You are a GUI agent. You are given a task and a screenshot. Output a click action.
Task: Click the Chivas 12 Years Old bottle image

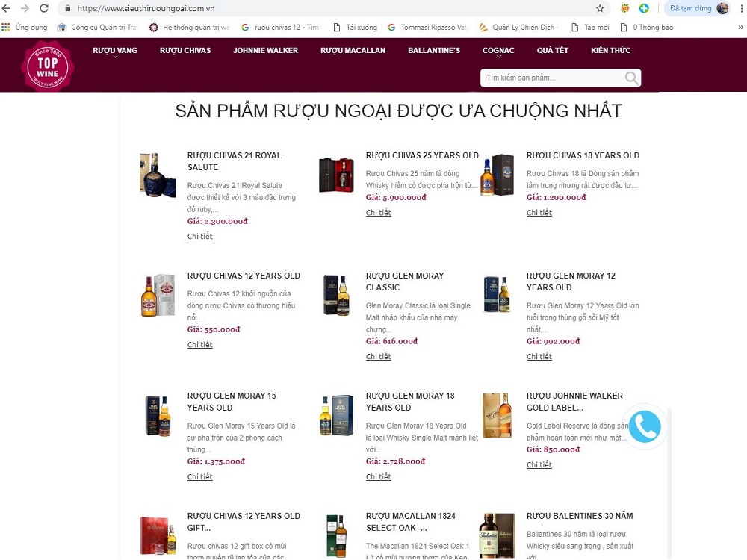(158, 295)
